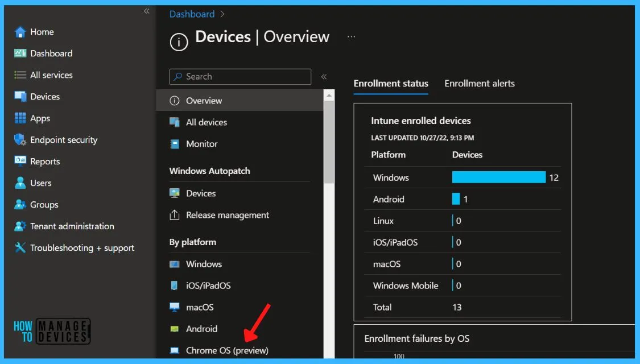
Task: Click the info icon beside the Devices title
Action: click(x=179, y=42)
